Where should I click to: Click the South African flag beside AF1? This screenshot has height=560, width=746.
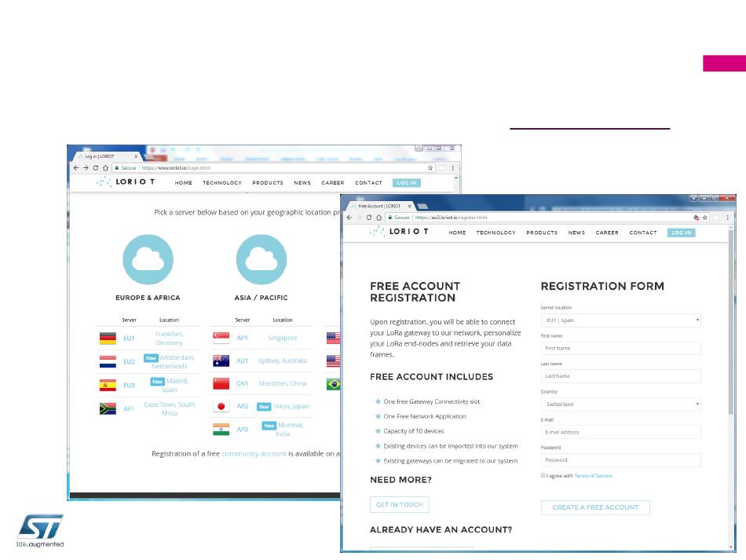click(x=108, y=408)
